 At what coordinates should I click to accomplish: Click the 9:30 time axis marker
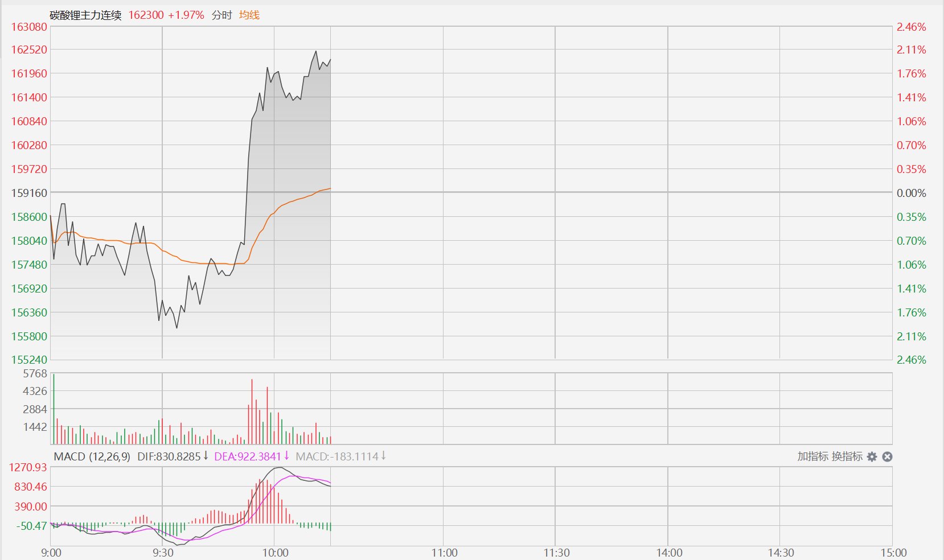163,553
